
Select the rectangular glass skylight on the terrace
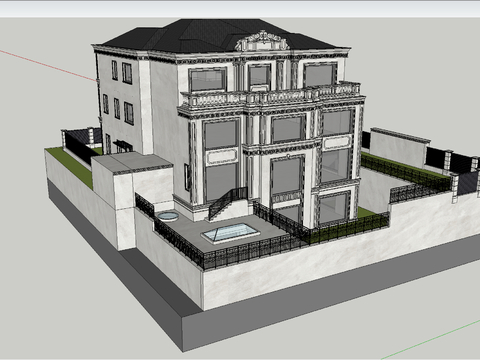pyautogui.click(x=230, y=232)
